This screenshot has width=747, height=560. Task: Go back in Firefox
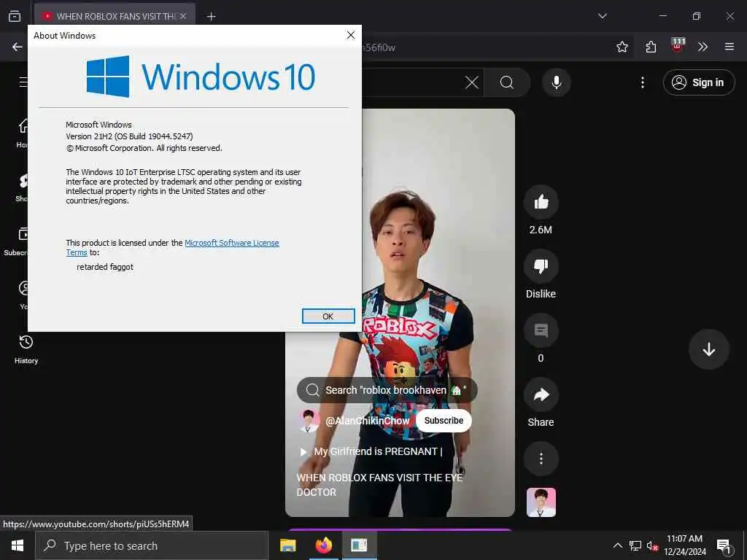(x=18, y=47)
